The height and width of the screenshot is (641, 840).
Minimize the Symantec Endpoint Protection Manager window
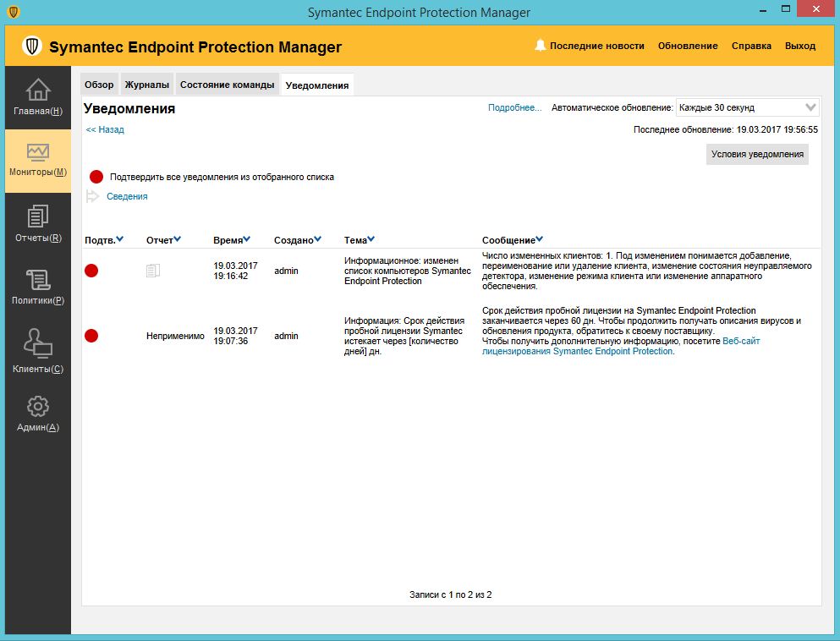click(x=763, y=9)
